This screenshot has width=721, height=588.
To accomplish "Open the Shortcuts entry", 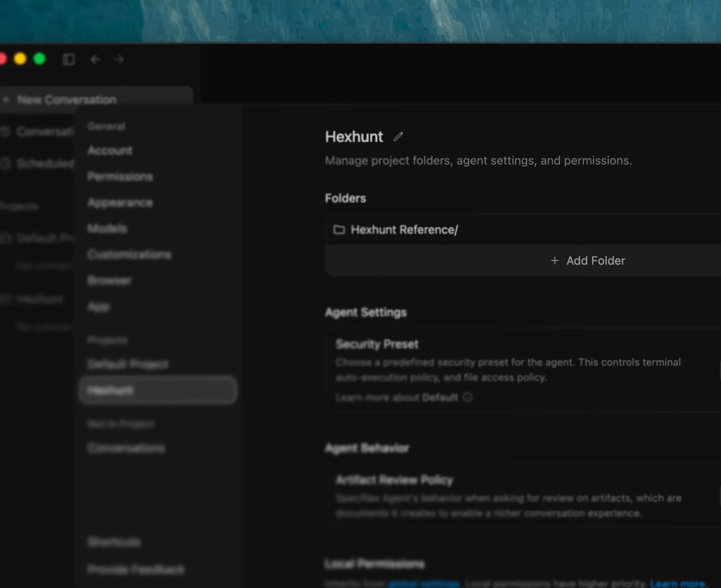I will click(x=114, y=542).
